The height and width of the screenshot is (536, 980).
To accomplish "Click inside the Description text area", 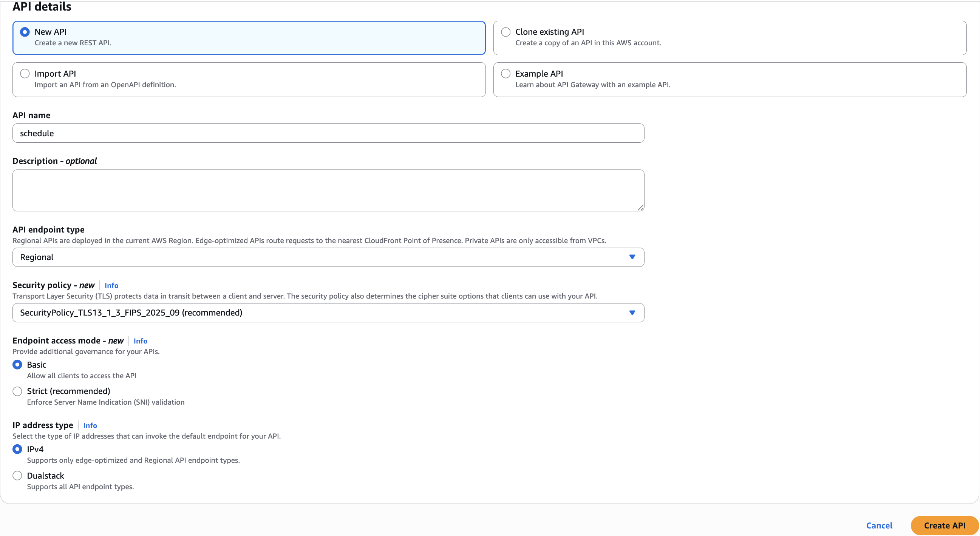I will (327, 190).
